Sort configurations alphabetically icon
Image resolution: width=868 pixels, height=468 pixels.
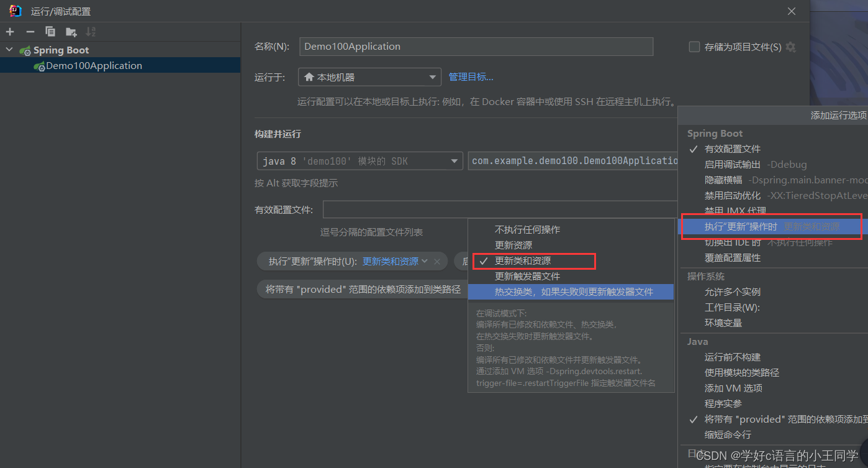pos(91,32)
